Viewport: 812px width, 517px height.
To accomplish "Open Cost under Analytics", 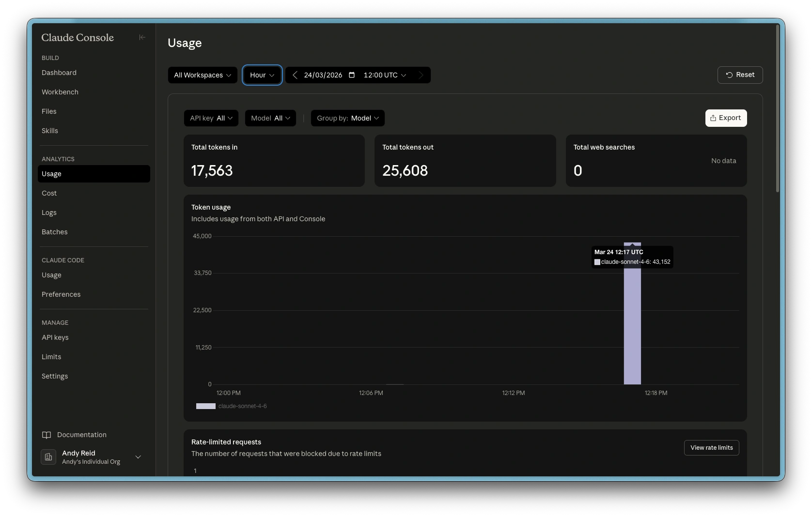I will tap(49, 193).
